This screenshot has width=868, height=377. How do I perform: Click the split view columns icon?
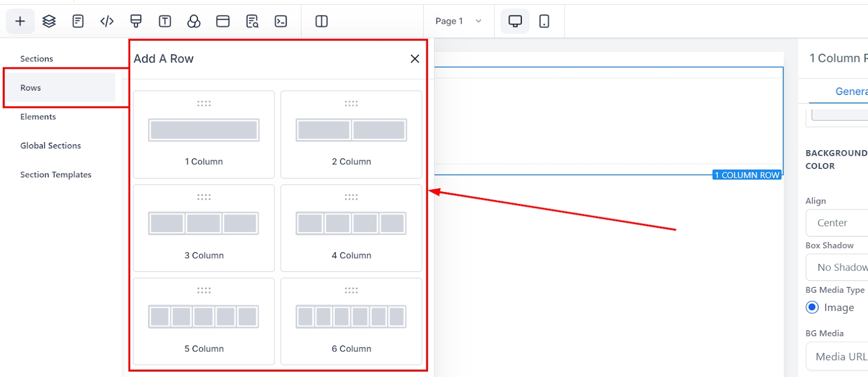tap(322, 21)
